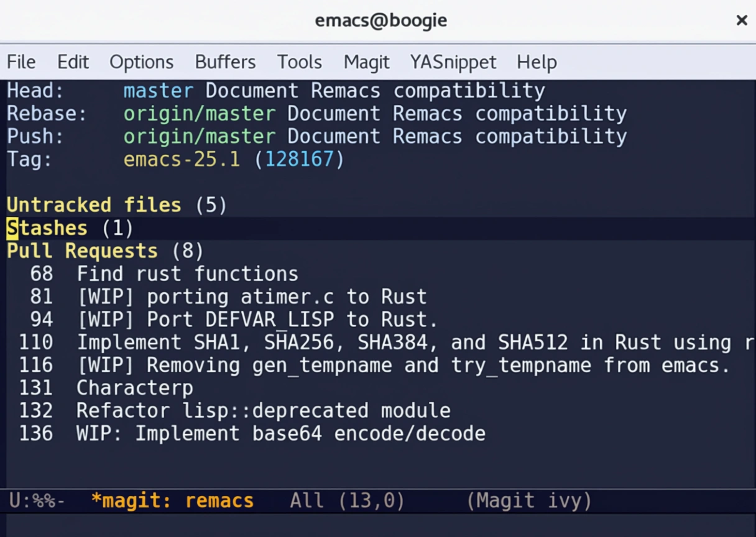
Task: Click origin/master on the Rebase line
Action: [x=199, y=114]
